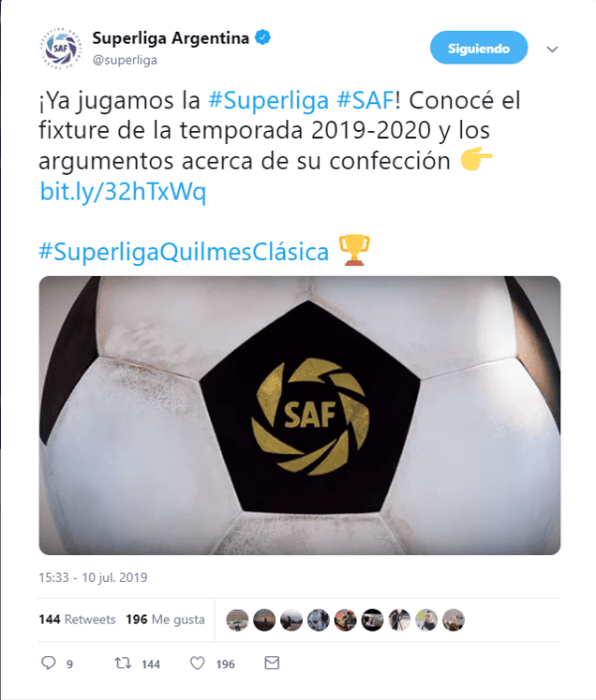596x700 pixels.
Task: Expand the tweet options chevron
Action: pos(552,49)
